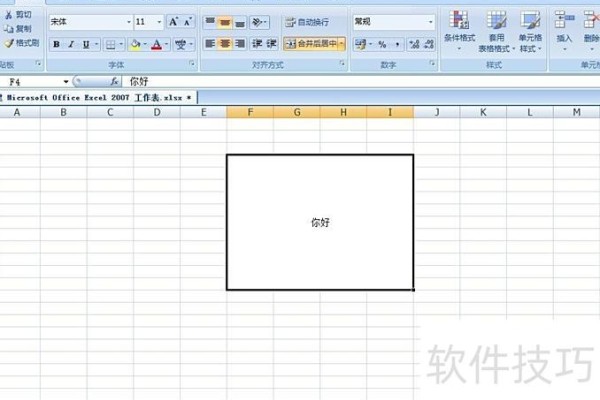Click the formula bar containing 你好
This screenshot has width=600, height=400.
point(362,82)
